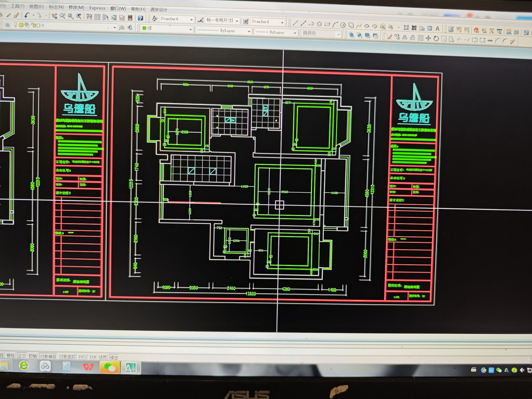Toggle 对象捕捉 object snap
Viewport: 532px width, 399px height.
pyautogui.click(x=48, y=356)
